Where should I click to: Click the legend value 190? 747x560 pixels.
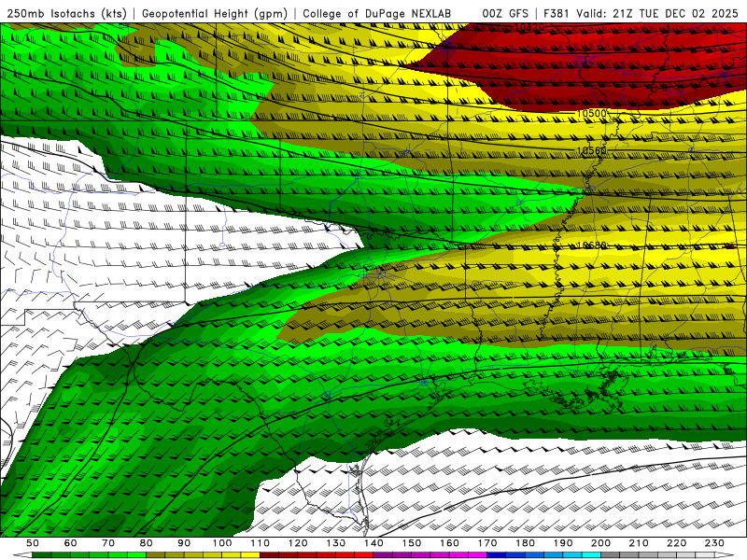point(563,543)
